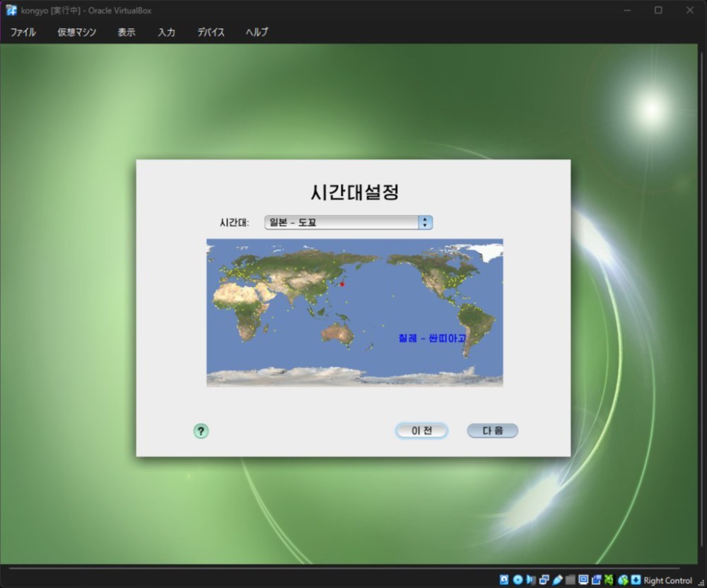Click the optical disc status icon
Image resolution: width=707 pixels, height=588 pixels.
518,580
